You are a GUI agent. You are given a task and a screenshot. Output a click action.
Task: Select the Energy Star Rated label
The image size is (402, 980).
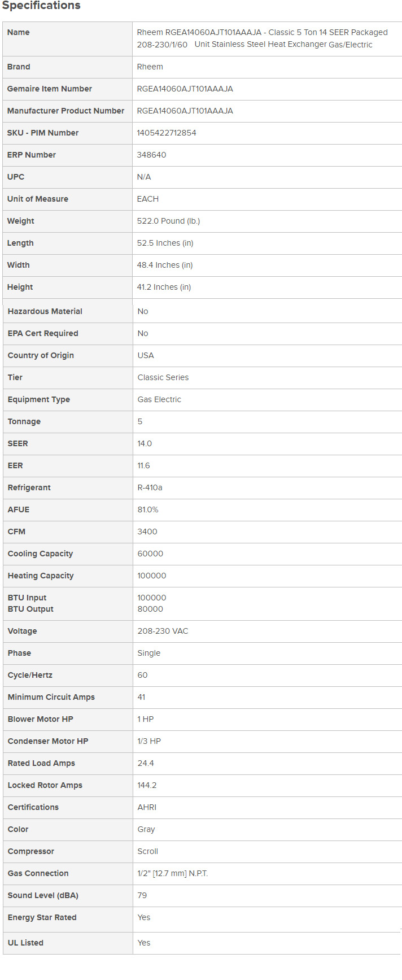[x=42, y=917]
